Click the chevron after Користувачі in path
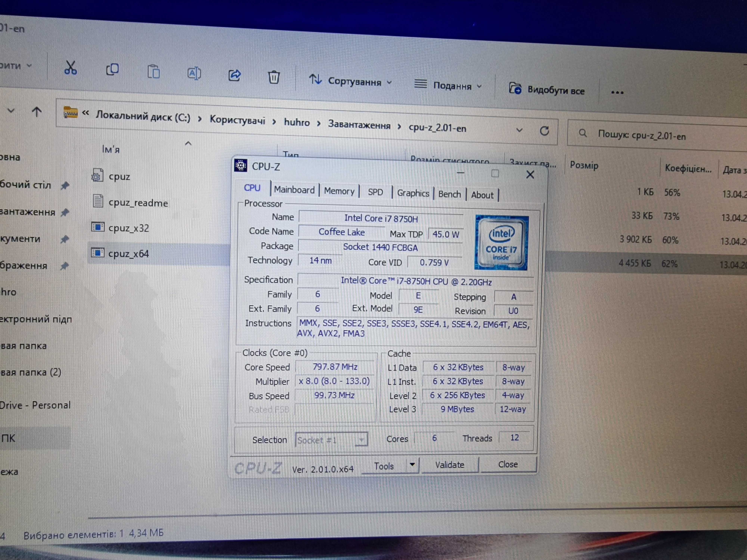This screenshot has width=747, height=560. (x=274, y=122)
